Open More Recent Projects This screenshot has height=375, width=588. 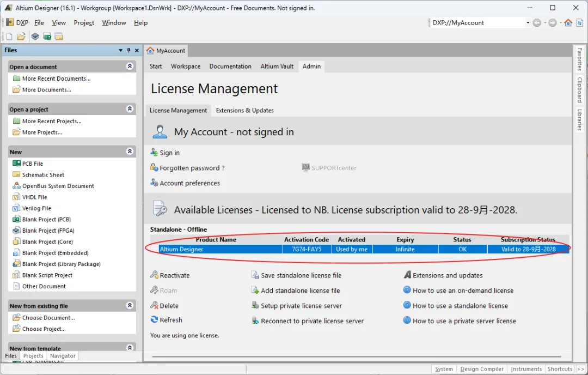52,121
